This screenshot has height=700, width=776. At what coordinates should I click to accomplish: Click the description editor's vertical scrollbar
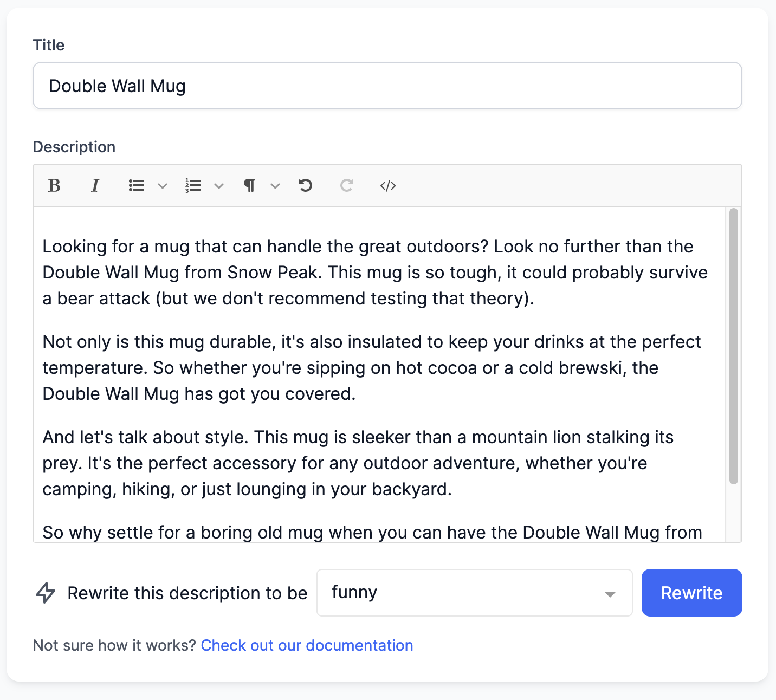(734, 346)
